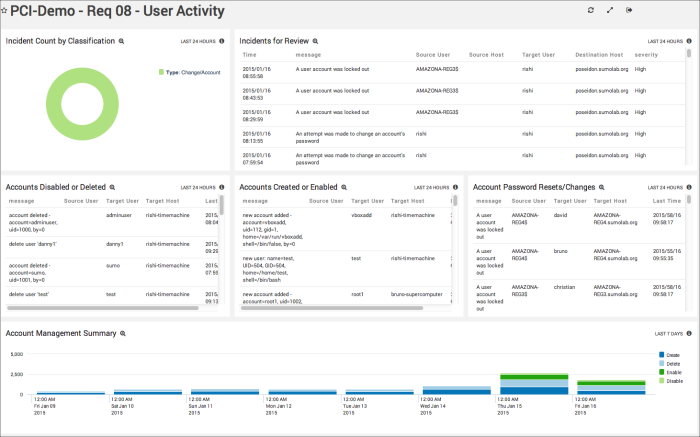Toggle the Enable legend entry
Image resolution: width=700 pixels, height=437 pixels.
click(x=669, y=372)
